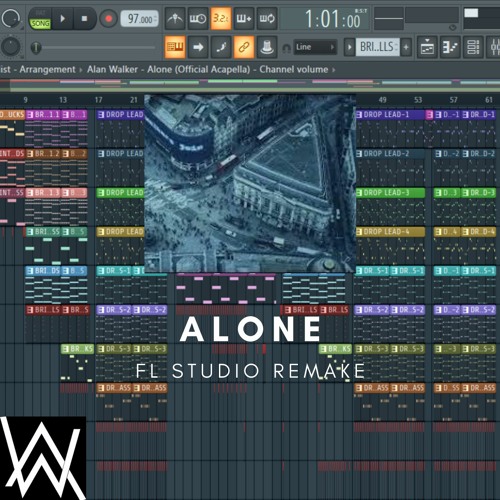500x500 pixels.
Task: Disable the 3.2 countdown before recording
Action: (221, 19)
